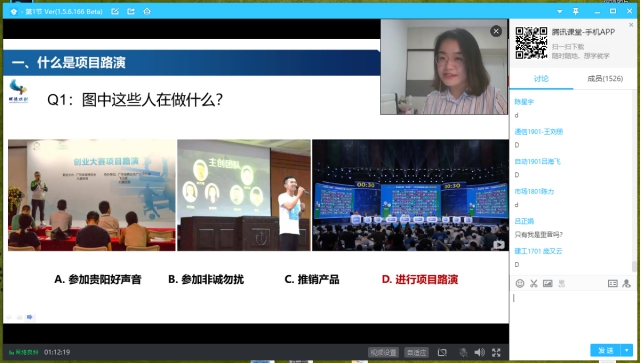
Task: Open the title bar dropdown menu arrow
Action: (560, 11)
